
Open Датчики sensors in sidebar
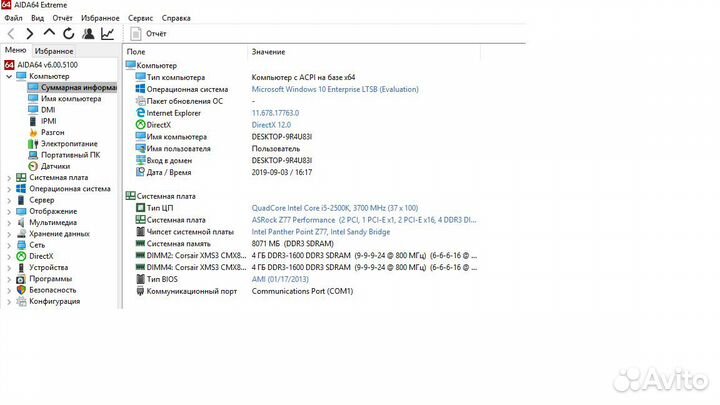(55, 166)
